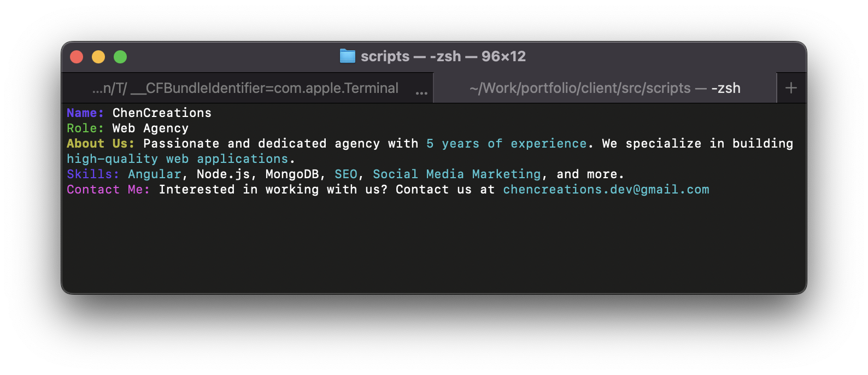Viewport: 868px width, 375px height.
Task: Switch to the CFBundleIdentifier=com.apple.Terminal tab
Action: (x=245, y=88)
